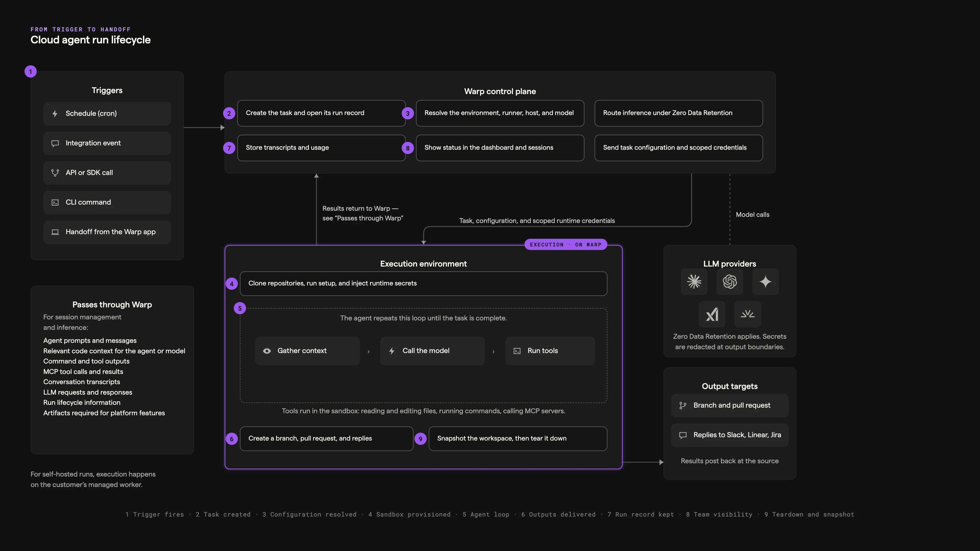Click the Gemini sparkle provider logo
Image resolution: width=980 pixels, height=551 pixels.
click(x=765, y=282)
